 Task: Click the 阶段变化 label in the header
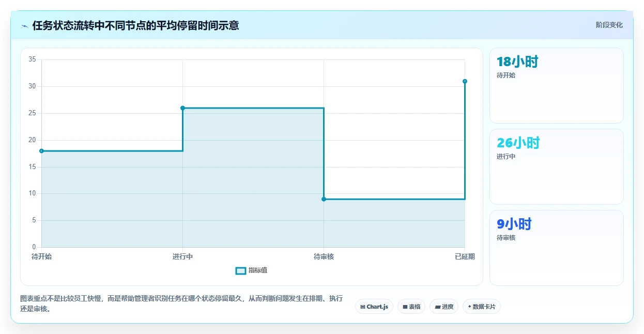tap(609, 25)
